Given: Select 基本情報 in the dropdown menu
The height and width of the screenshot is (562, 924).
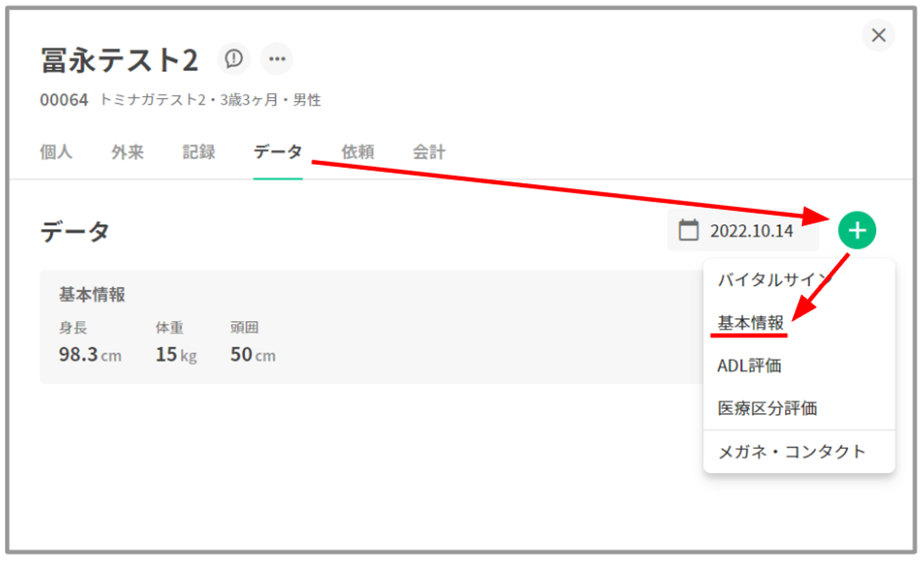Looking at the screenshot, I should tap(750, 323).
